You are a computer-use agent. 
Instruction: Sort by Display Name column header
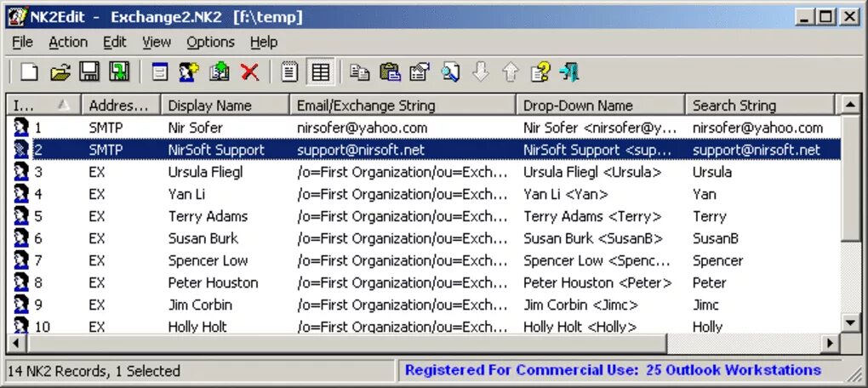click(225, 106)
